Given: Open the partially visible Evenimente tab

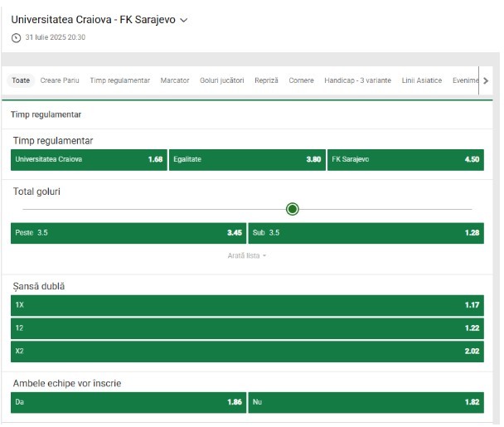Looking at the screenshot, I should [465, 80].
